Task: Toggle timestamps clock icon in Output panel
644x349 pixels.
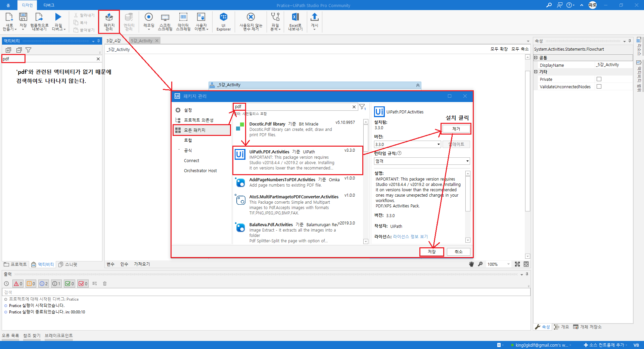Action: point(6,284)
